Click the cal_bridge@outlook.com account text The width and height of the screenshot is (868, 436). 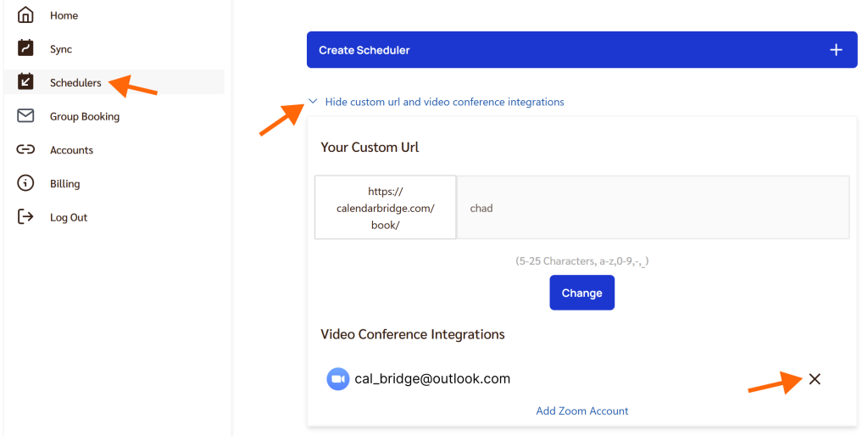point(432,379)
